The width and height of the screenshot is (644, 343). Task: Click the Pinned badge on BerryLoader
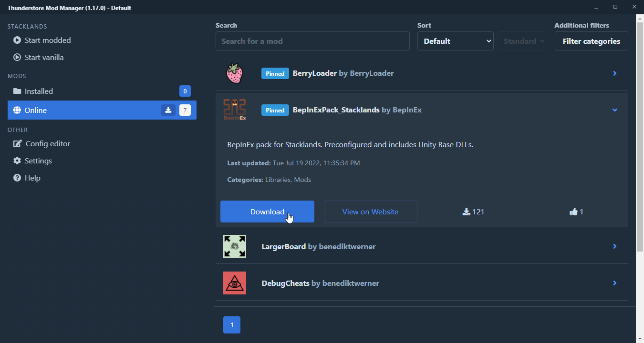pyautogui.click(x=275, y=73)
